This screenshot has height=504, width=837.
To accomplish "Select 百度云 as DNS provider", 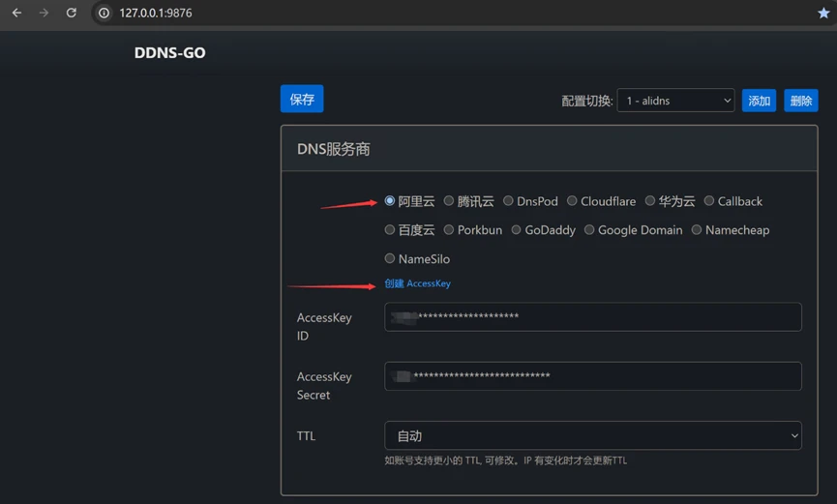I will point(390,229).
